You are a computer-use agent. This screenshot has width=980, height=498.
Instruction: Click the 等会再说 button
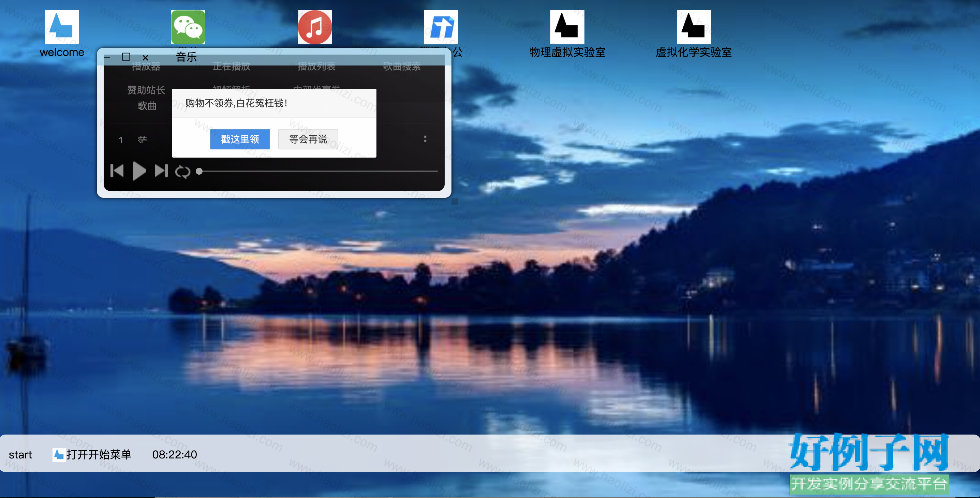308,139
